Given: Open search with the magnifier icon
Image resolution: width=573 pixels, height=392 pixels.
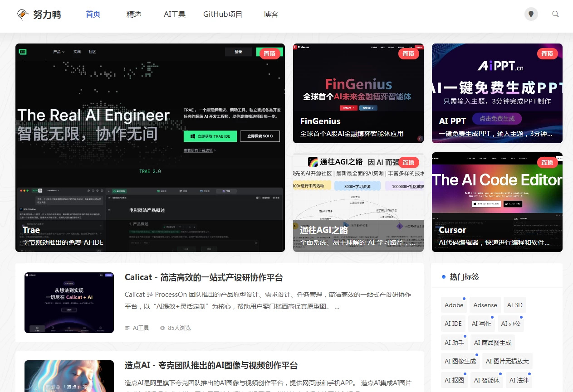Looking at the screenshot, I should pos(555,14).
